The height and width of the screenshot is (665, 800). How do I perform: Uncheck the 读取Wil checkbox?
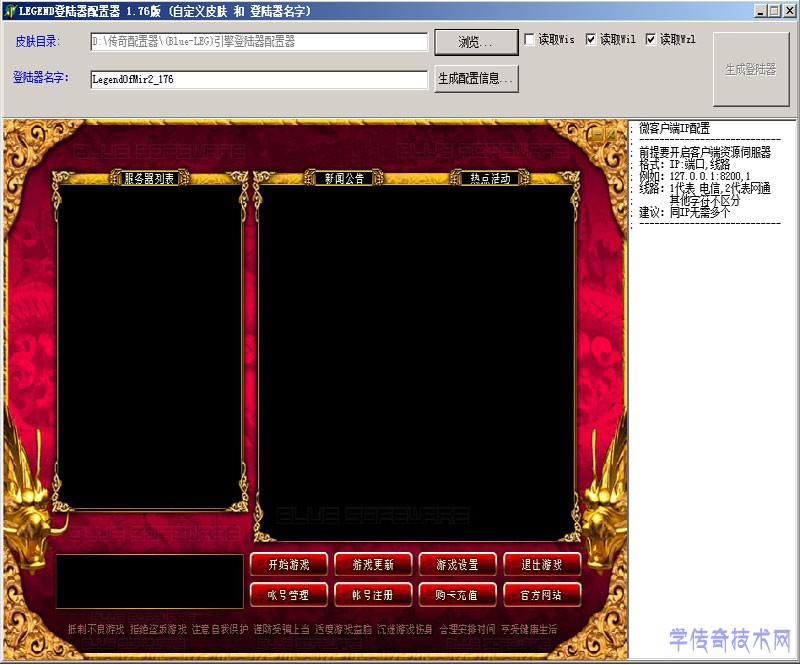point(590,40)
